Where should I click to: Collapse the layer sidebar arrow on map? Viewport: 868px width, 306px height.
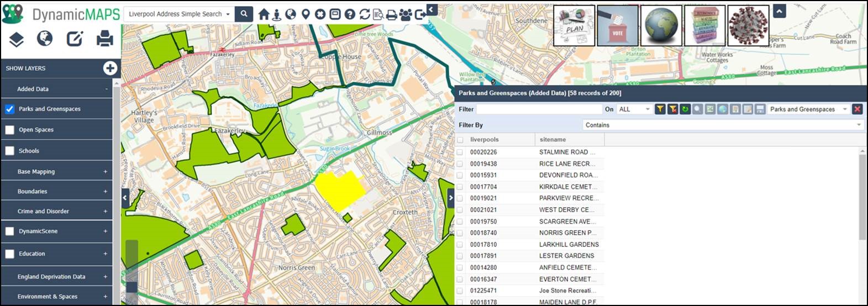pos(125,198)
